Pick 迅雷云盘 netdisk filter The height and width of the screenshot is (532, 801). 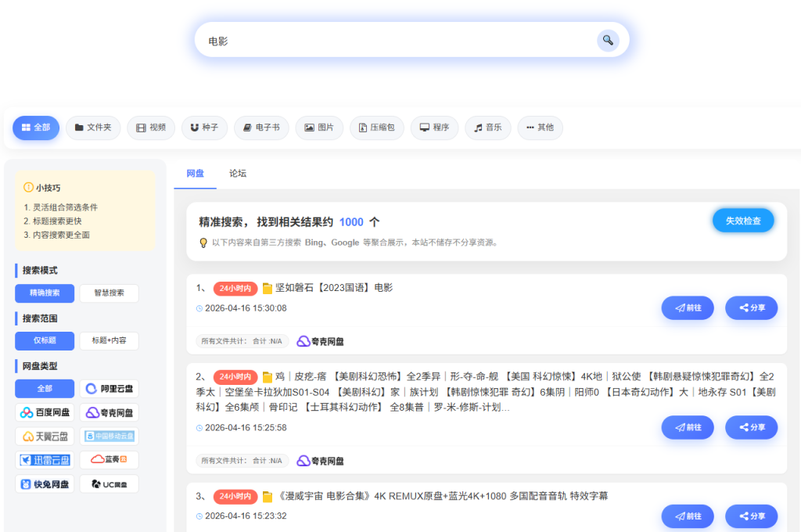(45, 460)
